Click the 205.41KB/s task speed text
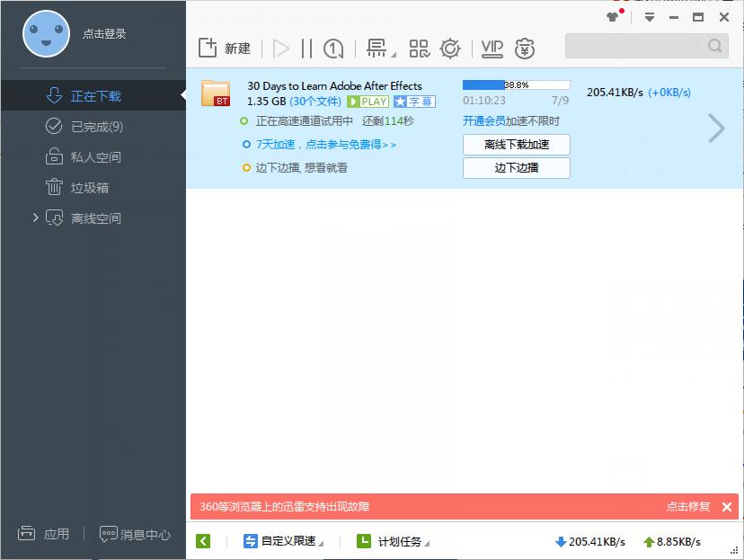The image size is (744, 560). pyautogui.click(x=615, y=92)
